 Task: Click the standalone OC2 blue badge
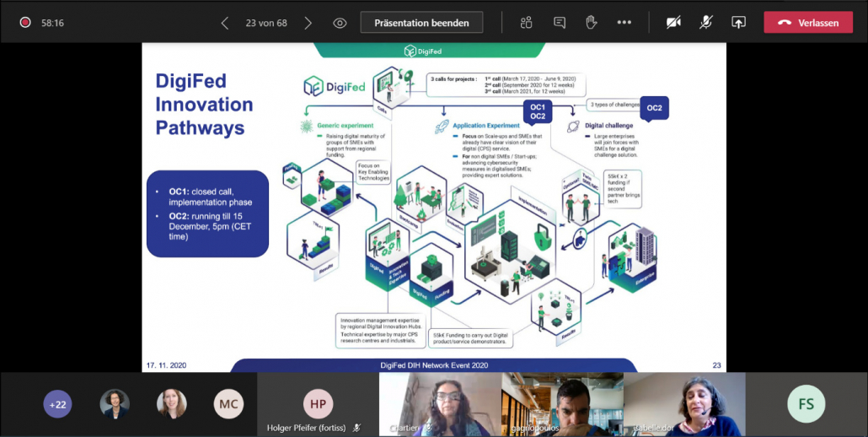tap(654, 108)
